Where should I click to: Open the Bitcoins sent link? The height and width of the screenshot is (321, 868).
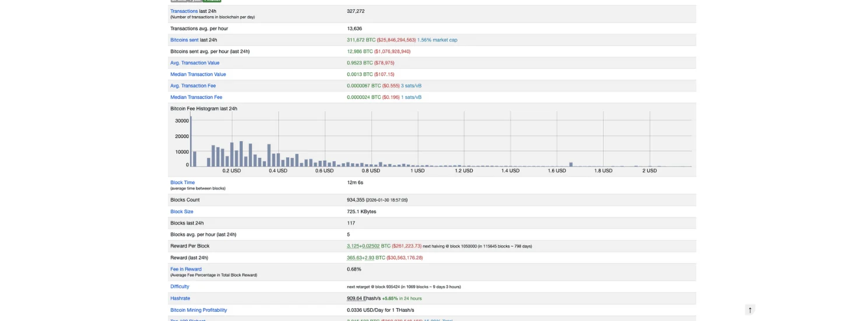pos(184,40)
